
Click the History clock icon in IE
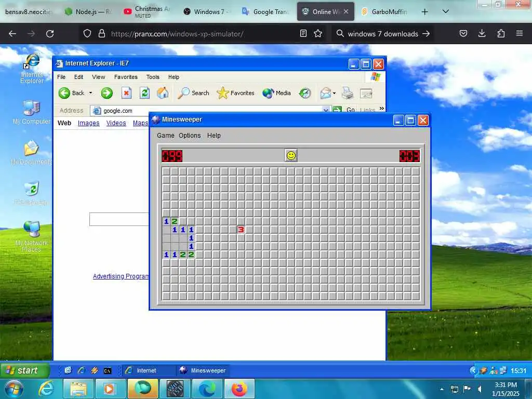click(305, 93)
